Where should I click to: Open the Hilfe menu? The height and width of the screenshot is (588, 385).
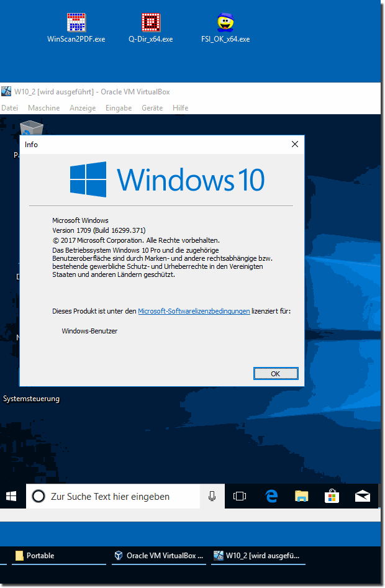[180, 108]
